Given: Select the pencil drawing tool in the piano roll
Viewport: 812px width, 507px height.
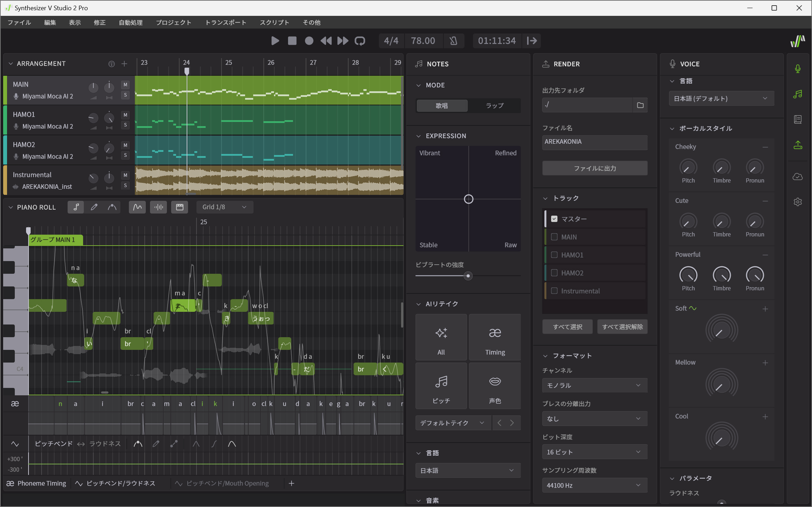Looking at the screenshot, I should [x=94, y=207].
